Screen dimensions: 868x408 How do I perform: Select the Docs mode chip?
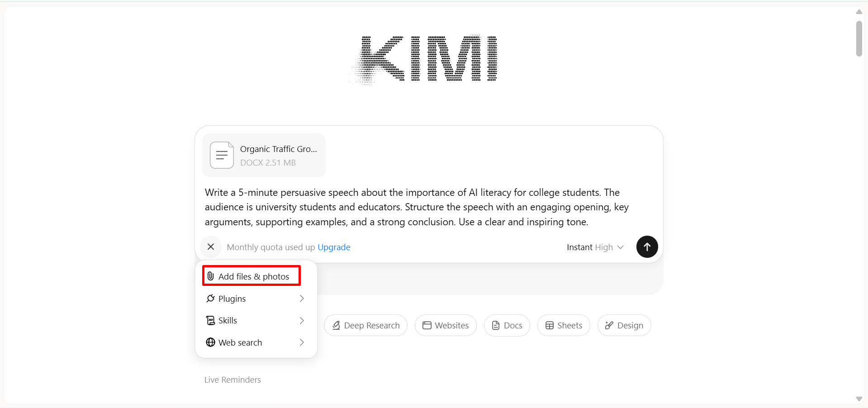[x=507, y=325]
